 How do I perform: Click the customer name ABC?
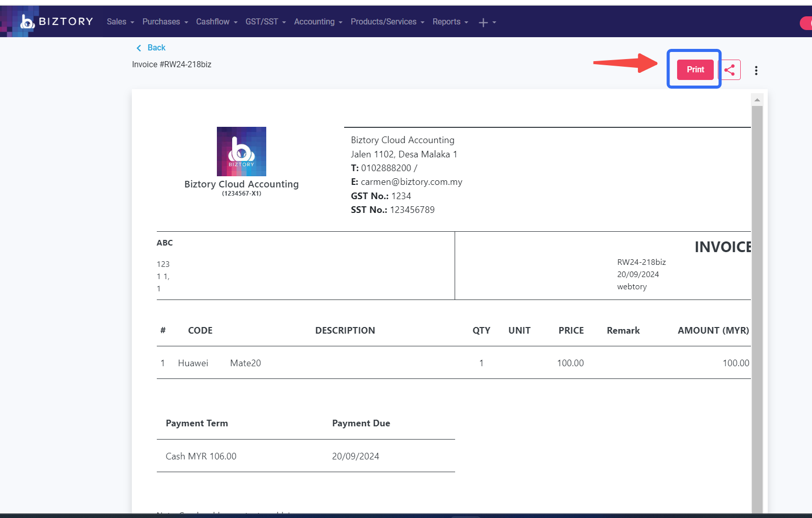point(164,242)
